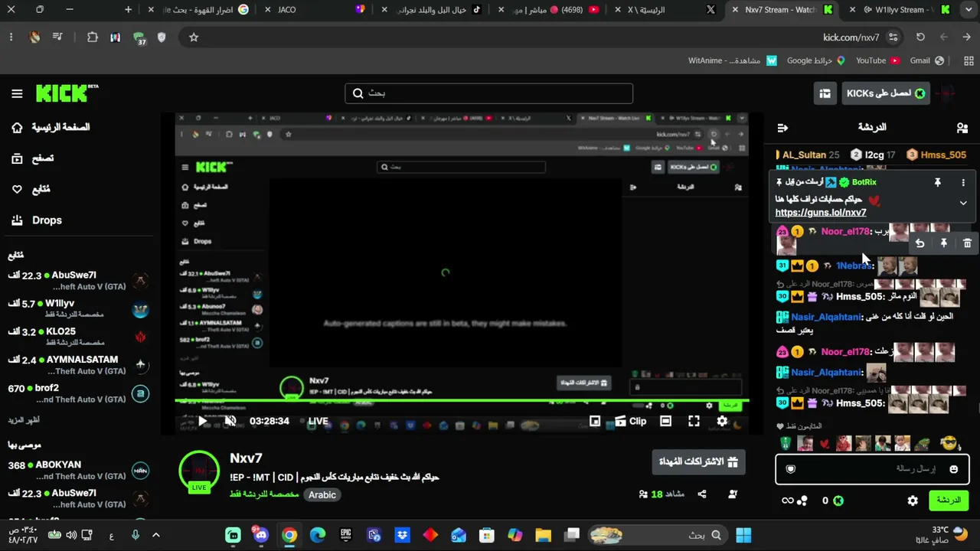Collapse the chat panel

(x=782, y=128)
